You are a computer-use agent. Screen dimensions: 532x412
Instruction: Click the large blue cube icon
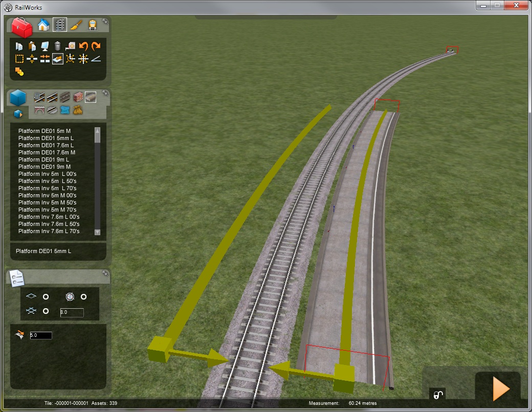click(x=18, y=98)
